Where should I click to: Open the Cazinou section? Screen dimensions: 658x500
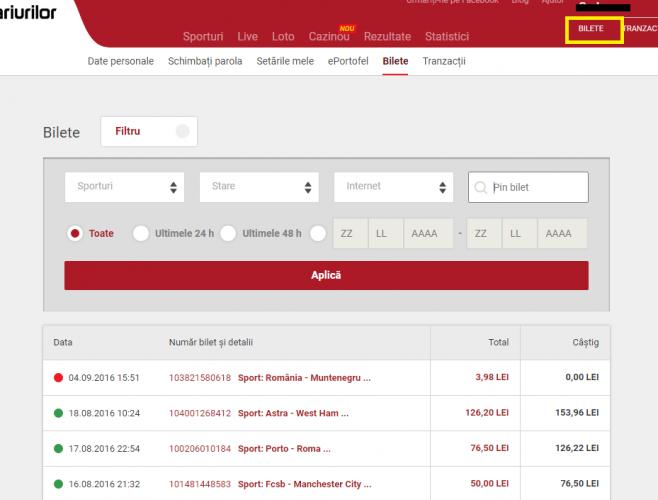[329, 37]
